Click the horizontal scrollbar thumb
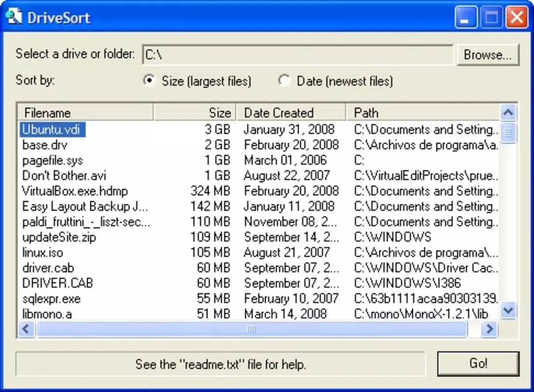This screenshot has width=534, height=392. coord(252,329)
